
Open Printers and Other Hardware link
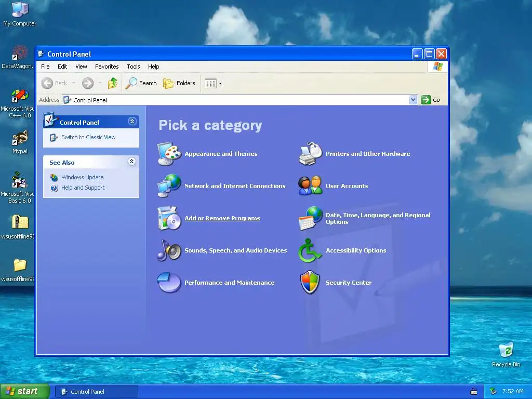(x=368, y=154)
